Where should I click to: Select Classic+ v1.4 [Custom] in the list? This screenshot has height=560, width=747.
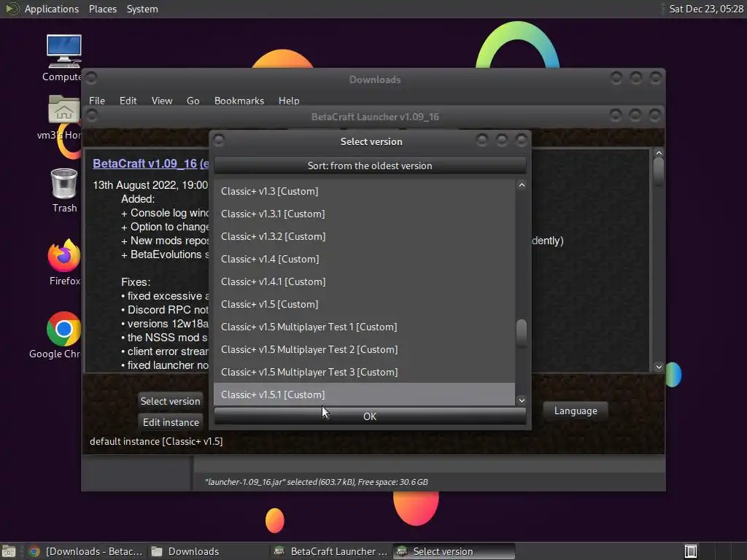pos(365,259)
